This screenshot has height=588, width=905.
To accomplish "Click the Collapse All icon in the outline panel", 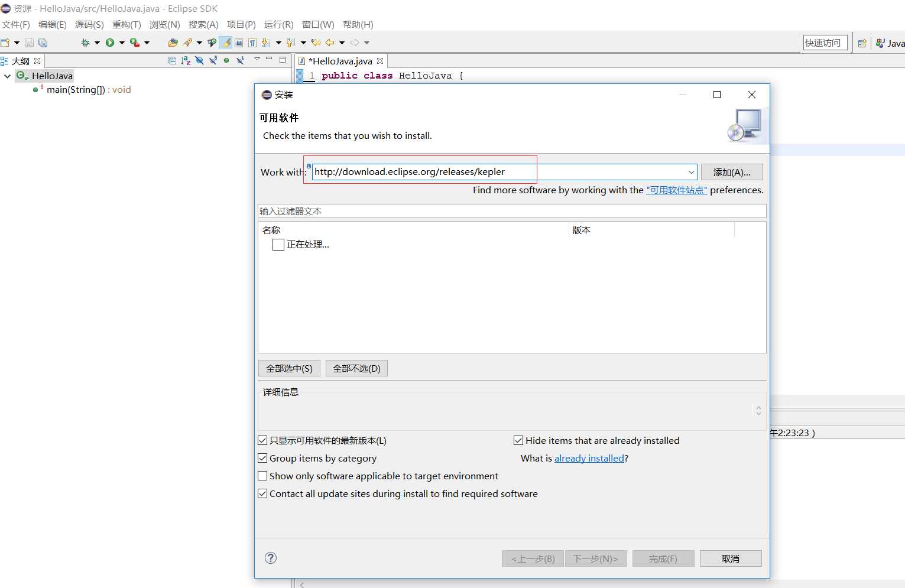I will tap(172, 60).
